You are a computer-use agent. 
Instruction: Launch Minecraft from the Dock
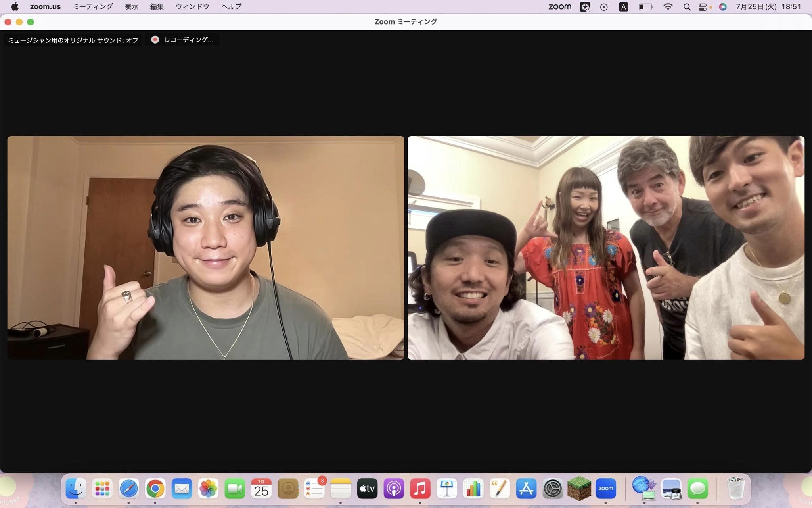579,489
